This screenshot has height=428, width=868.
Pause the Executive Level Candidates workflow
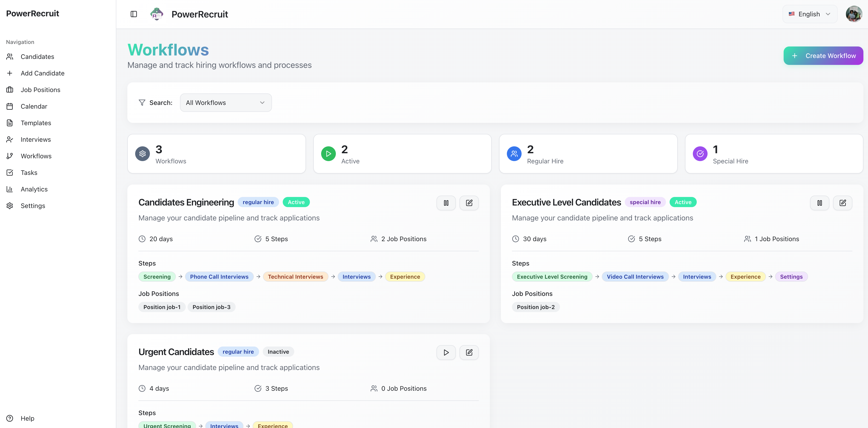click(819, 203)
